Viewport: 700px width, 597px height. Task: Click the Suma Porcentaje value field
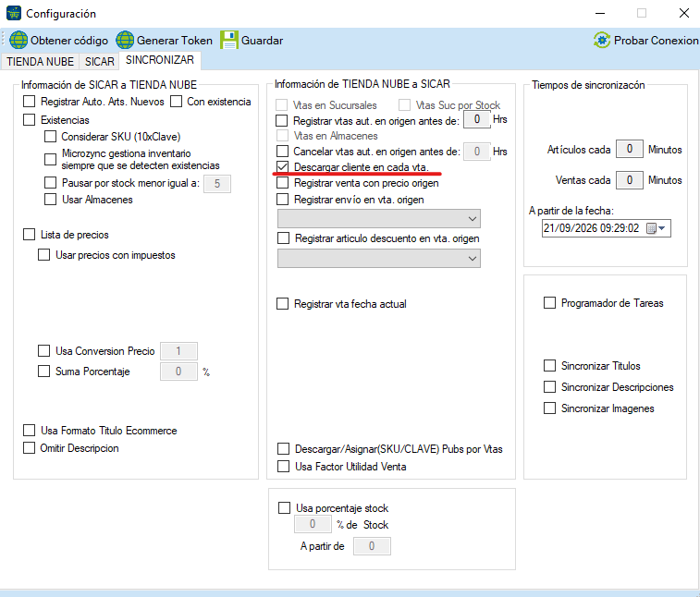pyautogui.click(x=178, y=372)
